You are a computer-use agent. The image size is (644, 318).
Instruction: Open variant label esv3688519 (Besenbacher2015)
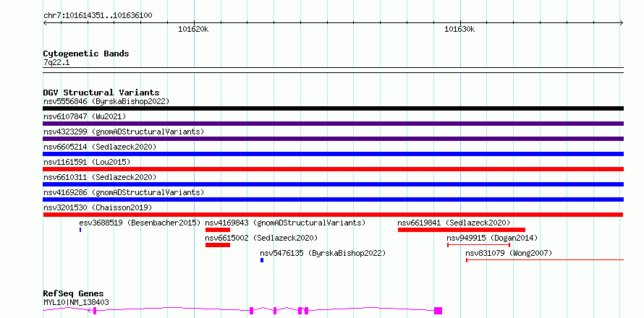tap(140, 223)
